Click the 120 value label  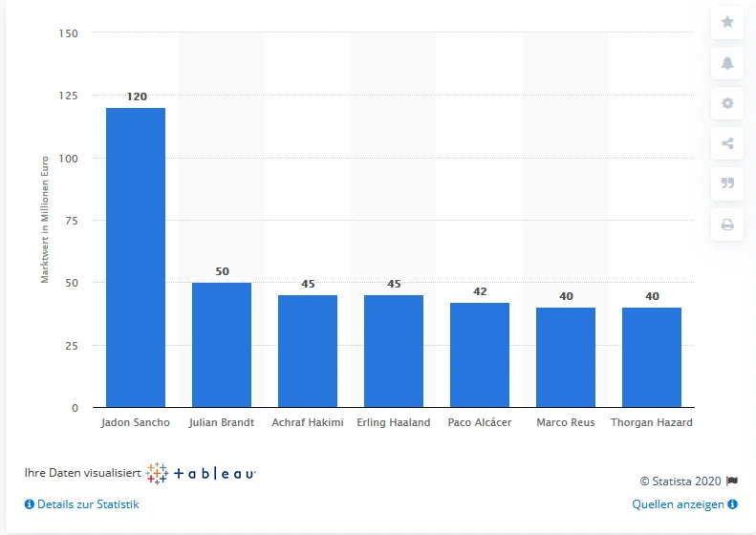tap(136, 97)
